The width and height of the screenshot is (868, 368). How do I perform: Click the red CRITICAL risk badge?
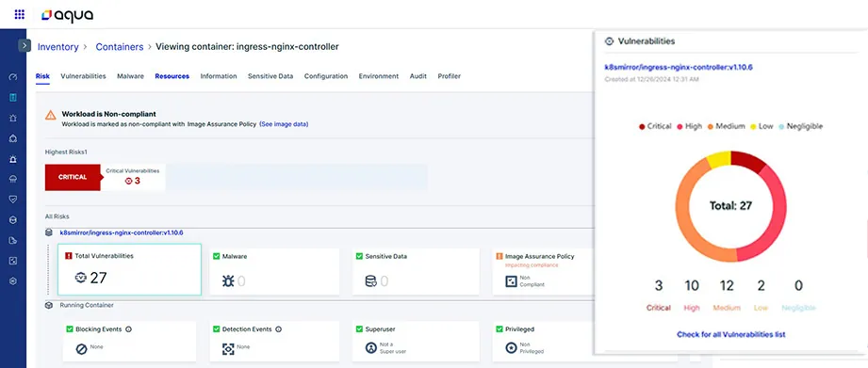[x=73, y=177]
